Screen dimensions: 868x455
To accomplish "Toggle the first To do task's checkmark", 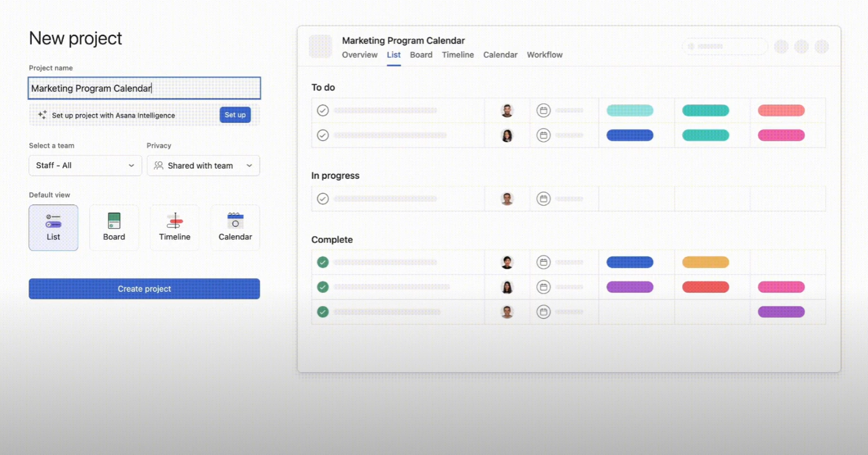I will coord(323,110).
